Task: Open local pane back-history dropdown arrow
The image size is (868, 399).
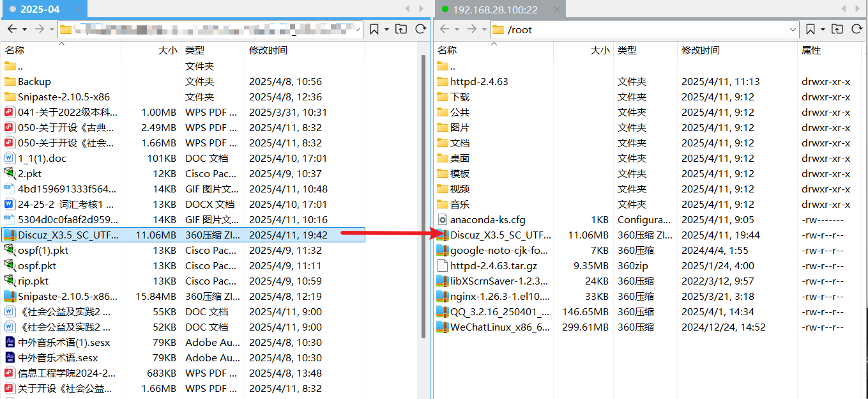Action: [x=24, y=29]
